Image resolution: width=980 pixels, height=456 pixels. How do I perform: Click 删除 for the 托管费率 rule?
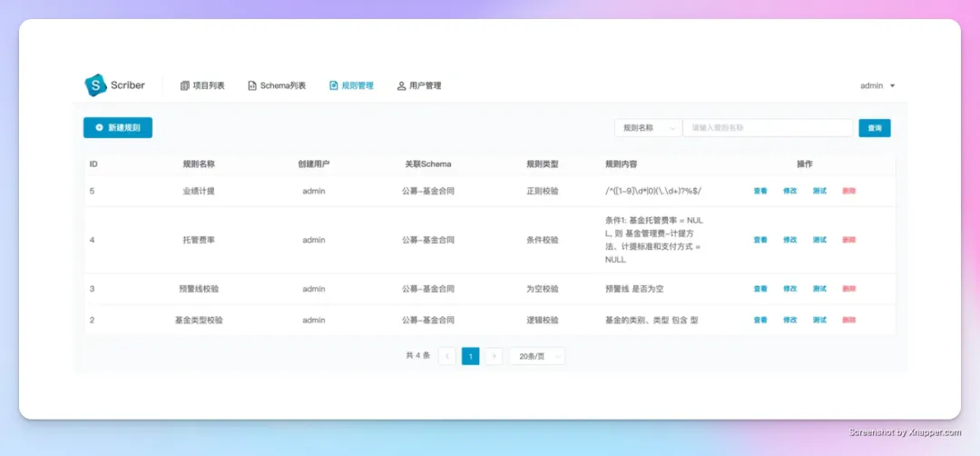tap(848, 240)
